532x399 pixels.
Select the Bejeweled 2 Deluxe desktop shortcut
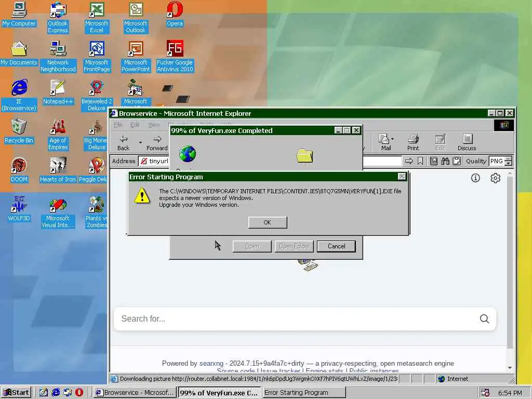click(x=97, y=96)
